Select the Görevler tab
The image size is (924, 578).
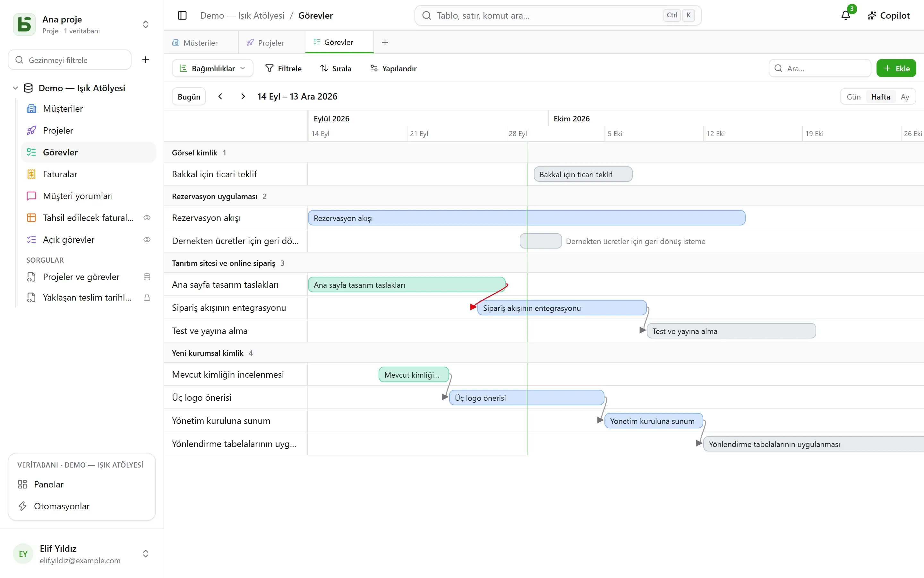(x=339, y=42)
